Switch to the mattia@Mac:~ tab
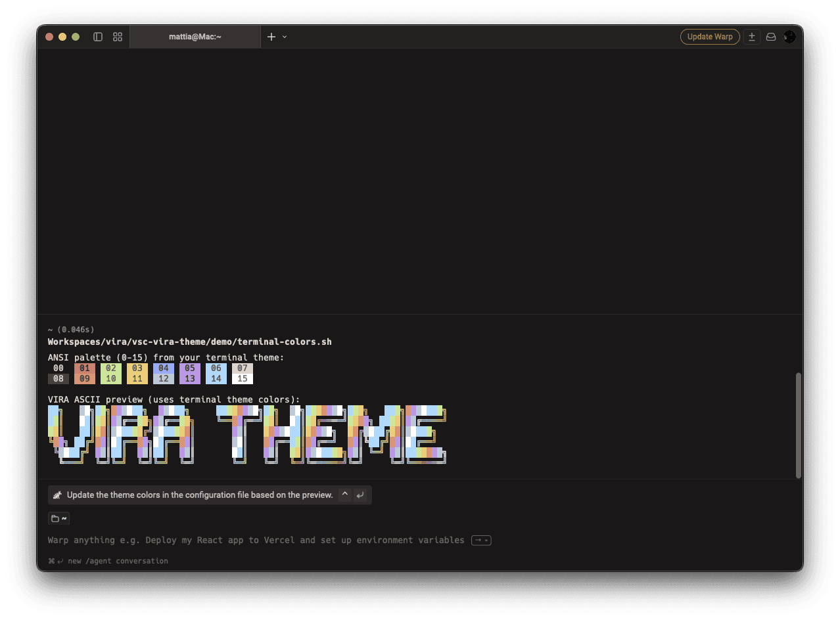Viewport: 840px width, 620px height. pyautogui.click(x=195, y=37)
